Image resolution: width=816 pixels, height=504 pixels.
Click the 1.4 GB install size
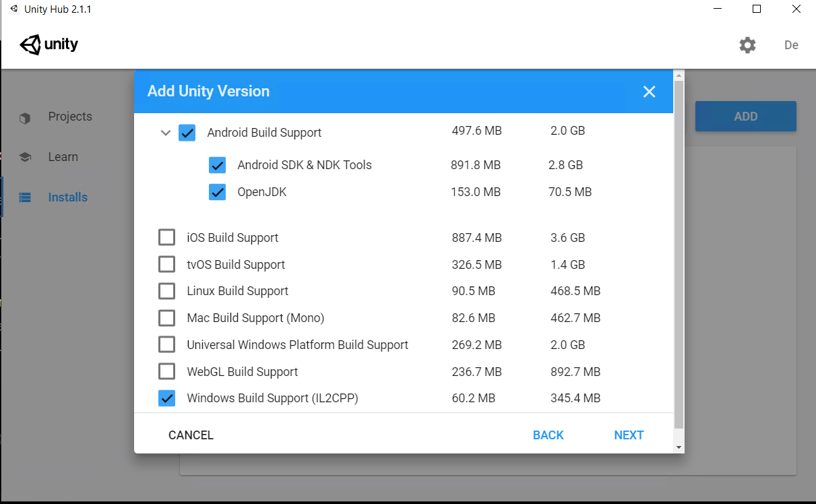(x=567, y=264)
